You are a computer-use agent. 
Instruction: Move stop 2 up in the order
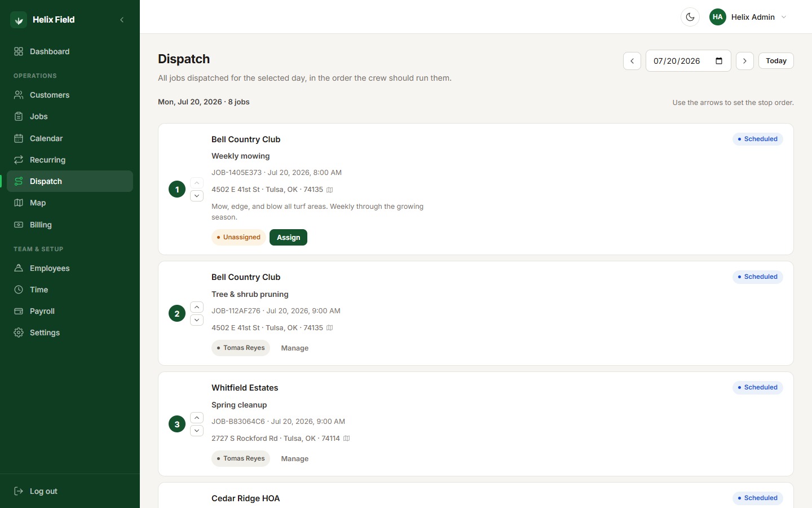197,307
